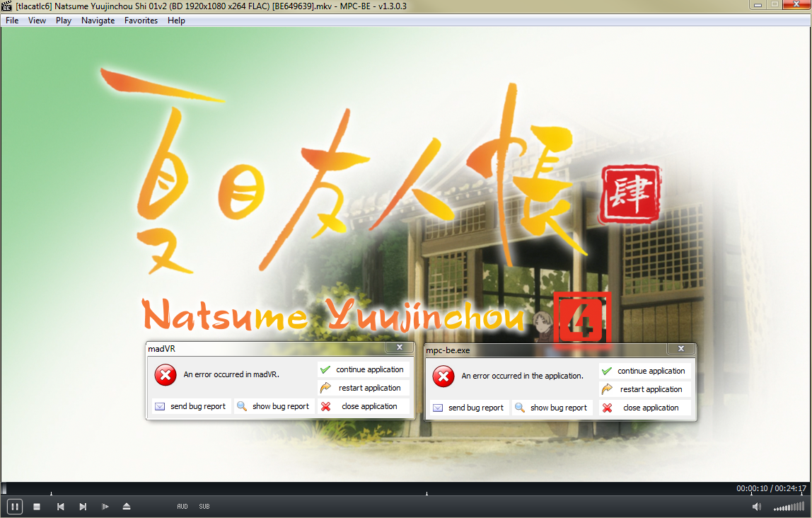812x518 pixels.
Task: Select the SUB subtitle track button
Action: point(204,507)
